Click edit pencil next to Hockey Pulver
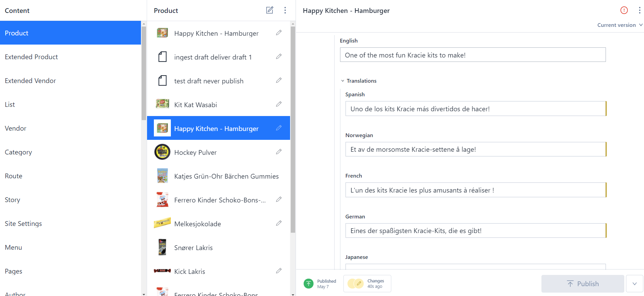Viewport: 644px width, 296px height. tap(279, 152)
